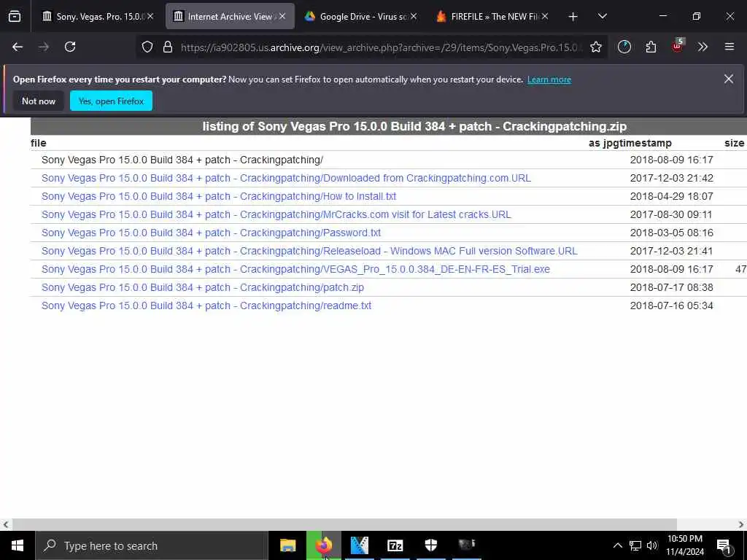Choose Not now in notification bar
This screenshot has width=747, height=560.
(39, 101)
